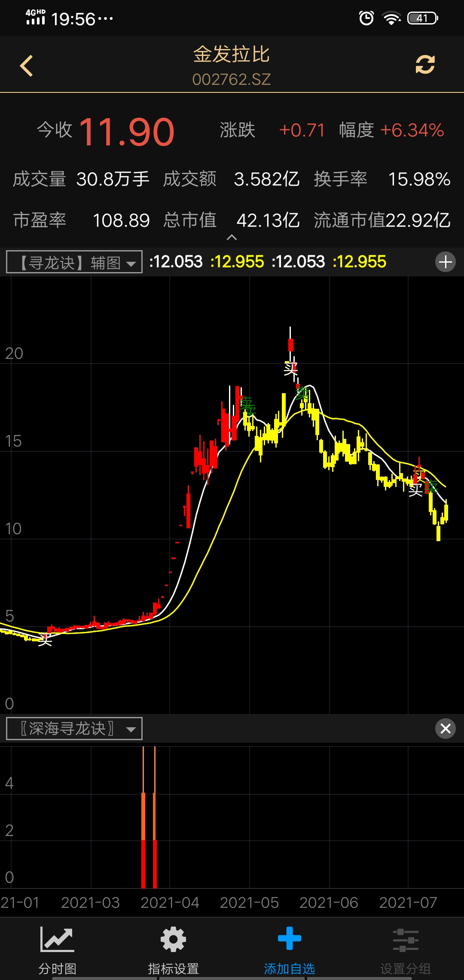
Task: Tap the 换手率 15.98% value
Action: click(419, 179)
